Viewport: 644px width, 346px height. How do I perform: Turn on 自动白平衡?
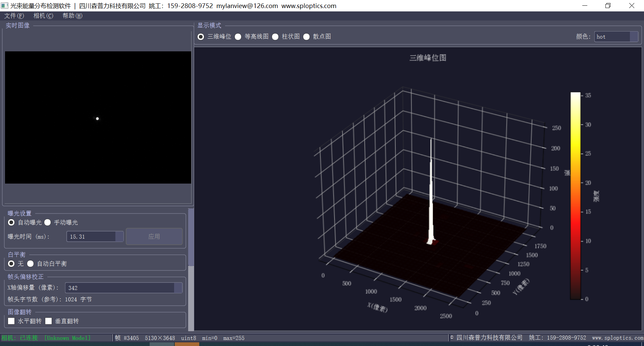point(31,264)
